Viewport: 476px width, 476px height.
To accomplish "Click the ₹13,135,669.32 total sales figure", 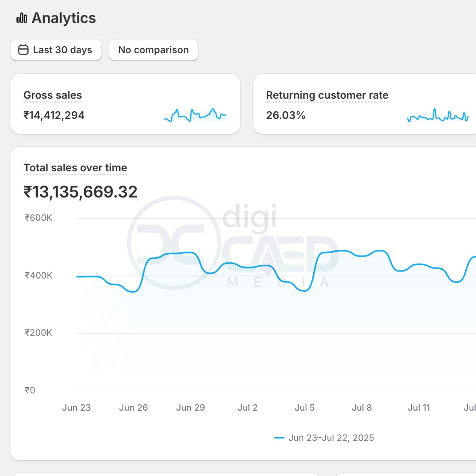I will (x=81, y=192).
